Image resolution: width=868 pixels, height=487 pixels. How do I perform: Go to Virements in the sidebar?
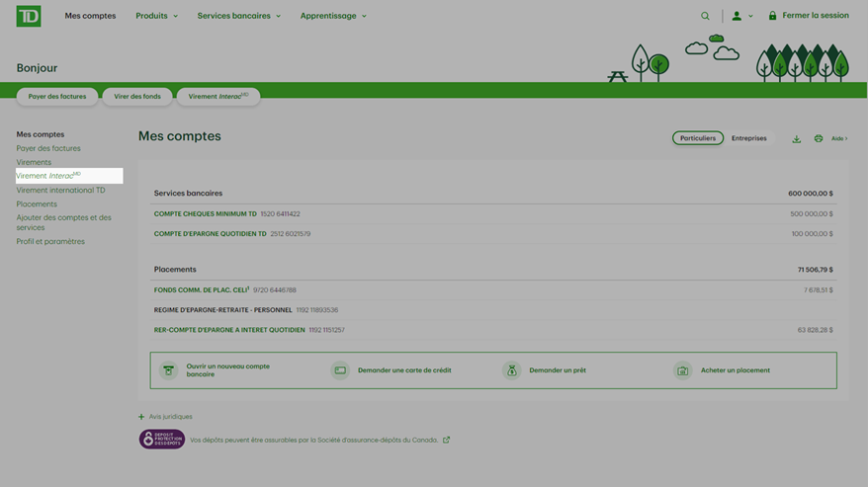34,162
